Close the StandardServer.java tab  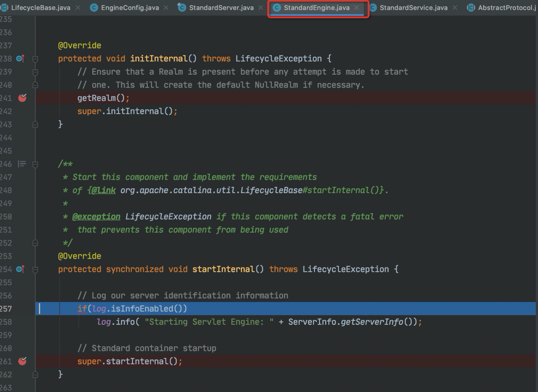(261, 8)
